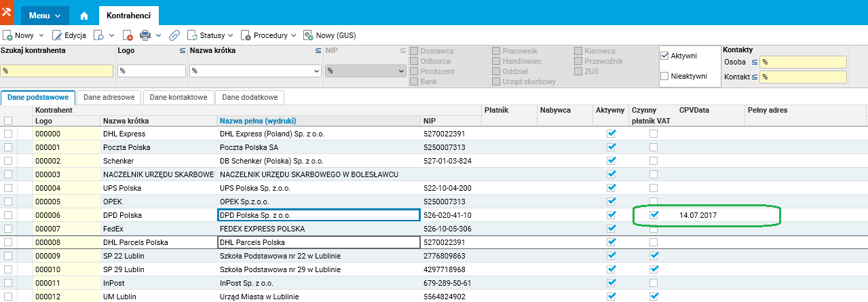This screenshot has height=302, width=868.
Task: Click the Osoba contact input field
Action: (804, 62)
